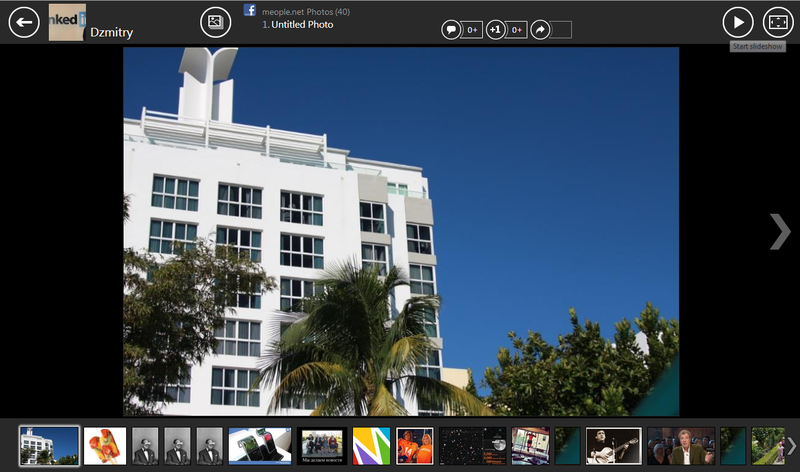Select the third black-and-white man portrait thumbnail
Viewport: 800px width, 472px height.
210,446
